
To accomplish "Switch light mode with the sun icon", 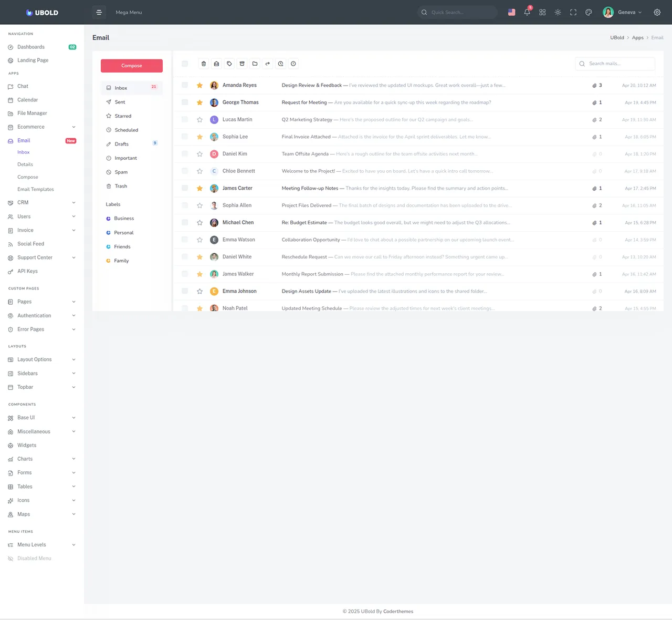I will 558,12.
